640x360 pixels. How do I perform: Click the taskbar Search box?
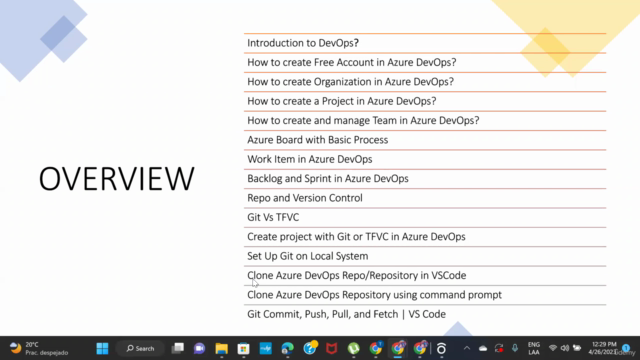point(140,348)
